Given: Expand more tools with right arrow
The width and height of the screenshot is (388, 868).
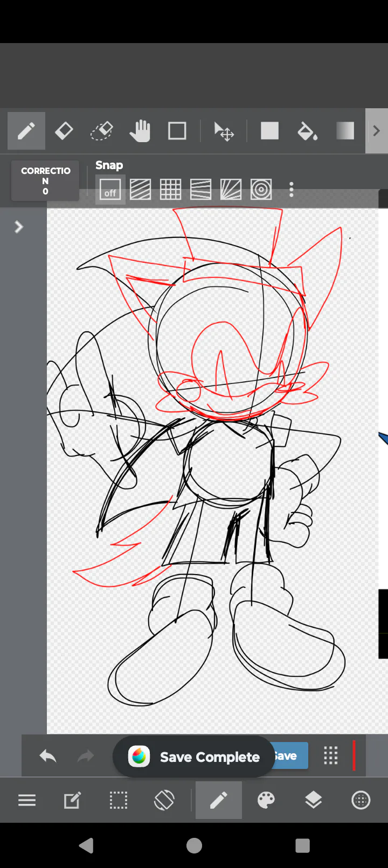Looking at the screenshot, I should point(377,131).
